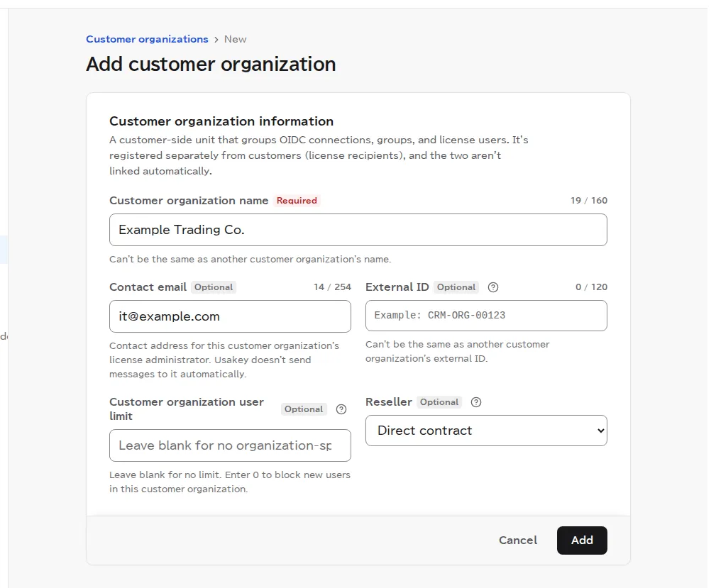The image size is (716, 588).
Task: Click hint about unique customer organization name
Action: coord(250,260)
